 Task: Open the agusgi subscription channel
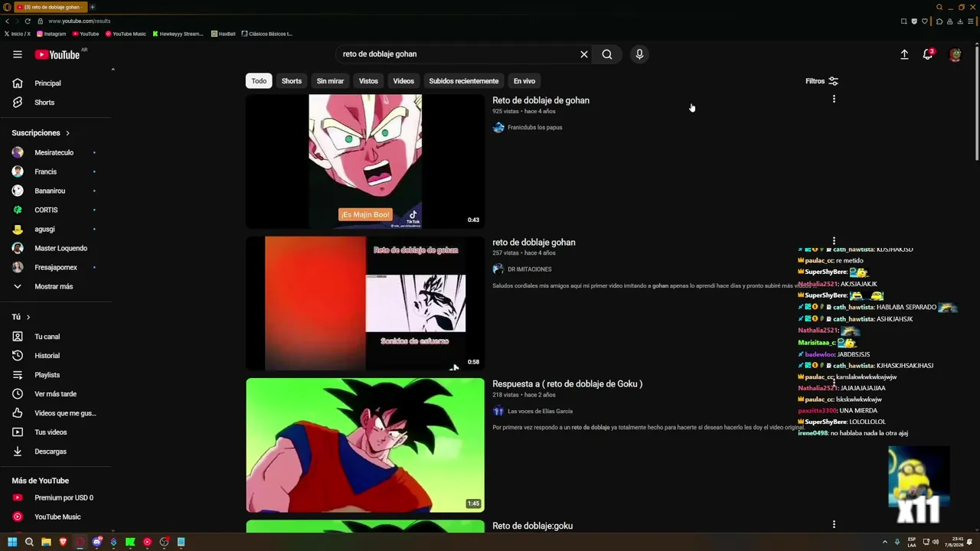pyautogui.click(x=57, y=229)
